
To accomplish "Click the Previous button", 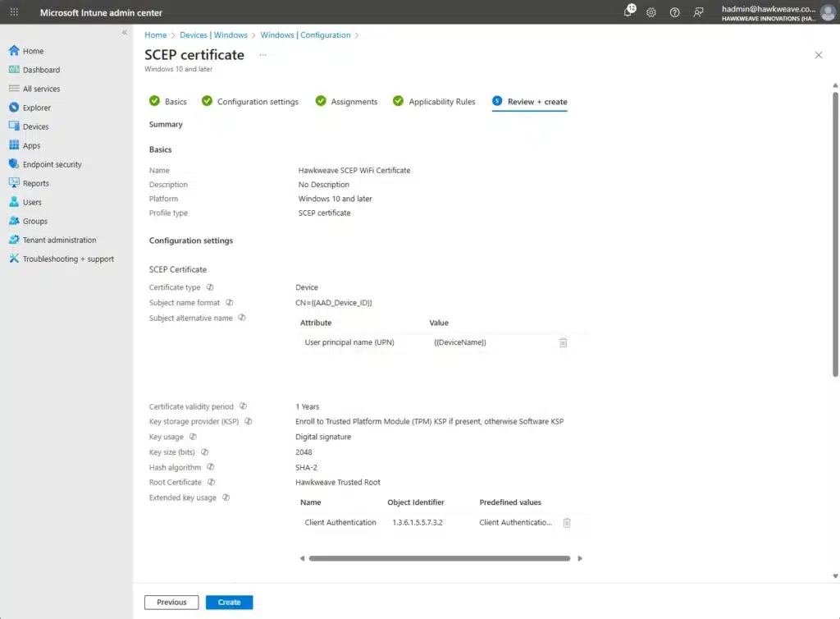I will click(171, 602).
